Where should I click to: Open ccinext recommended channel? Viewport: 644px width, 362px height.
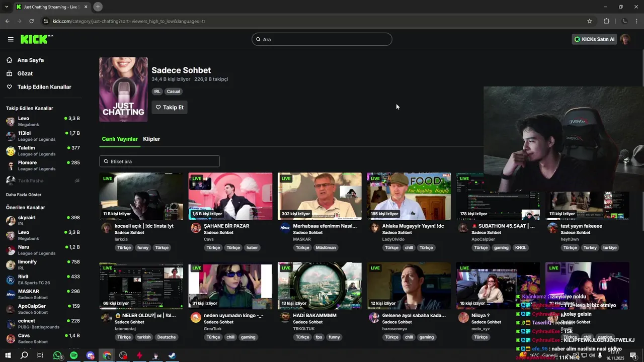(x=43, y=324)
